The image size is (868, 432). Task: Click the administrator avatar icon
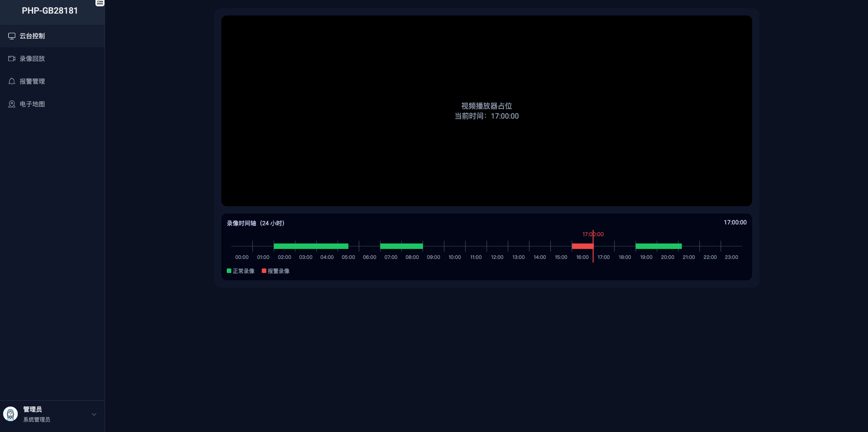click(10, 414)
